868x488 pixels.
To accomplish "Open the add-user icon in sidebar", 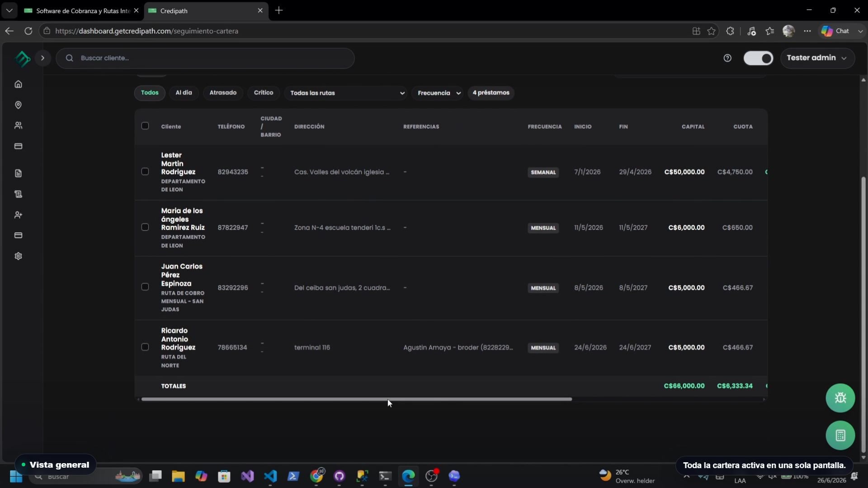I will coord(18,215).
